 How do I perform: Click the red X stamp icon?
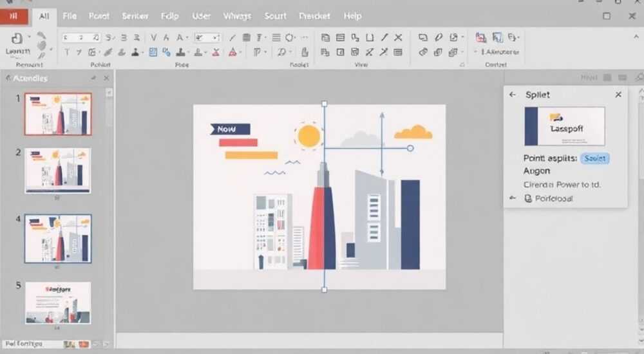coord(216,52)
